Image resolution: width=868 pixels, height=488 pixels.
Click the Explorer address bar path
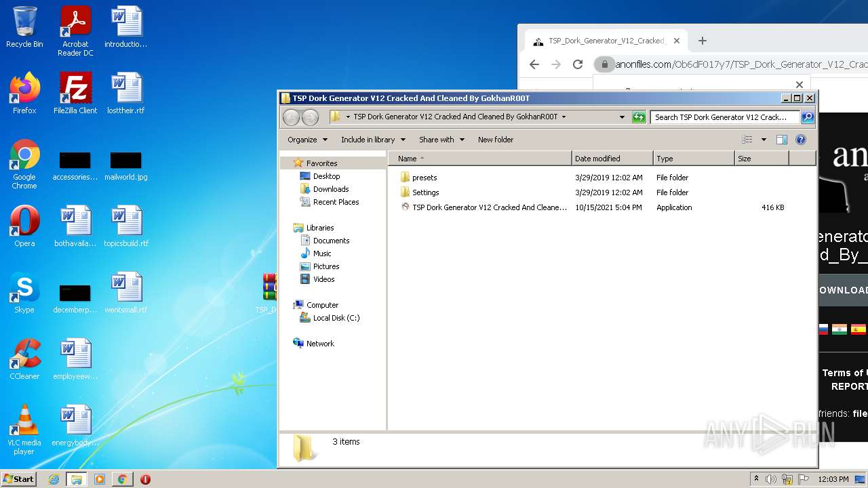[x=479, y=117]
